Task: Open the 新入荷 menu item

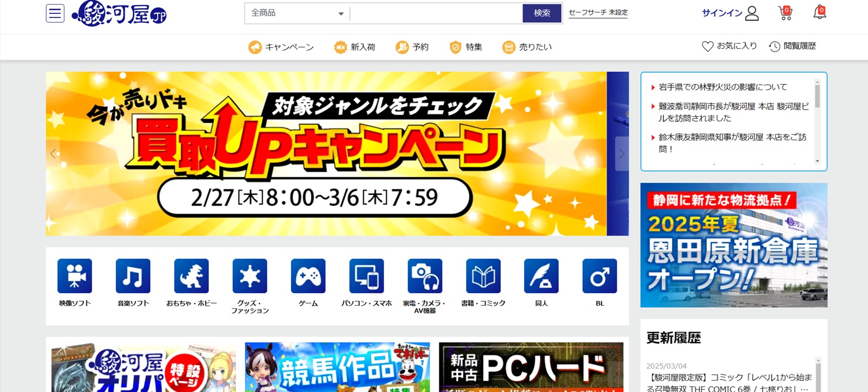Action: (x=355, y=47)
